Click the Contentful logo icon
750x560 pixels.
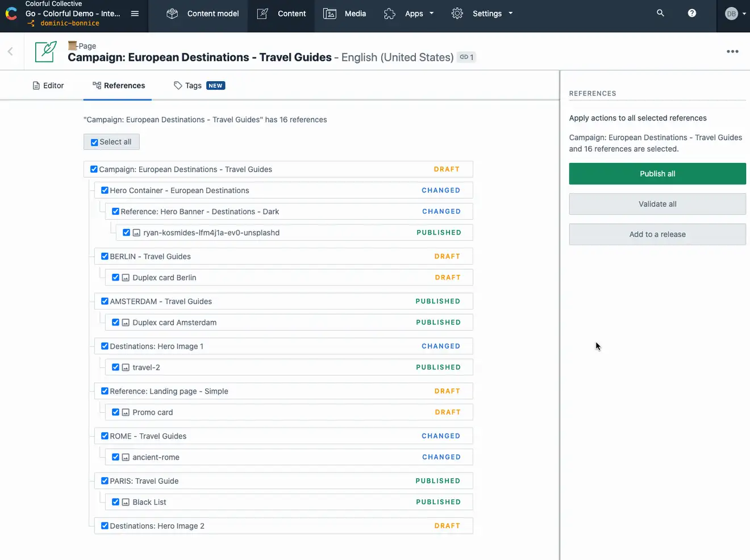click(x=11, y=13)
